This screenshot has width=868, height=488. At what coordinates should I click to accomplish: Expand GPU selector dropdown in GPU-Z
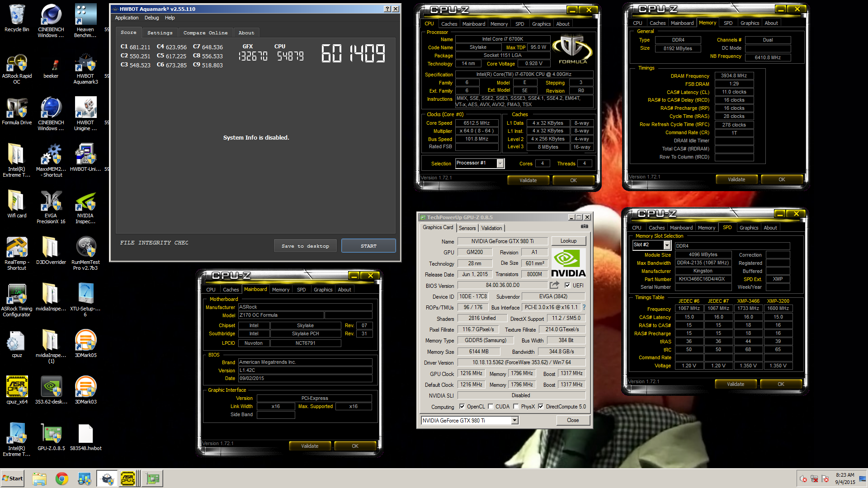[514, 421]
